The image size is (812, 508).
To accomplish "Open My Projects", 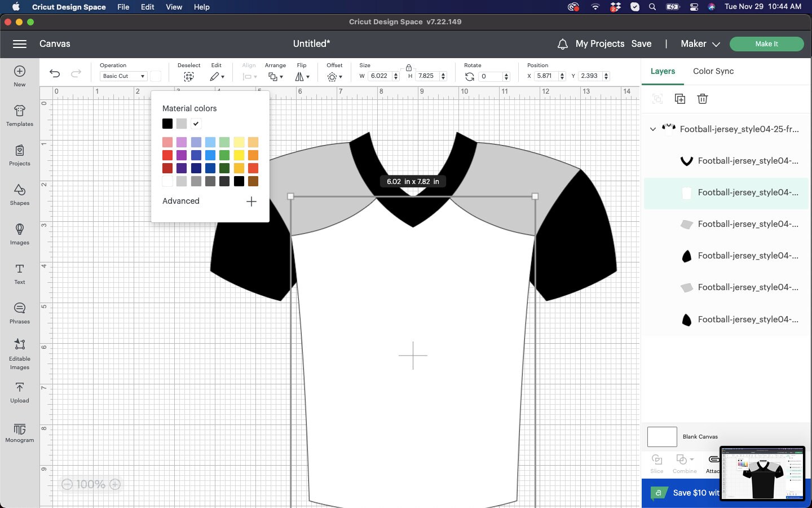I will point(600,44).
